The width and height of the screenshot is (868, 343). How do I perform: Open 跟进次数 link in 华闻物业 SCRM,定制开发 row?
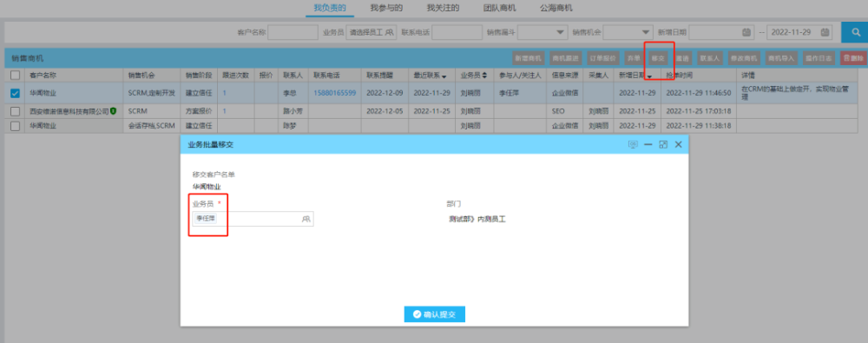[225, 93]
